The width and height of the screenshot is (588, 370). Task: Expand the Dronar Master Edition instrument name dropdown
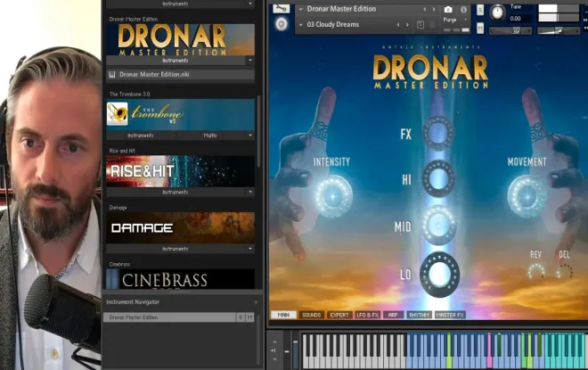tap(301, 9)
